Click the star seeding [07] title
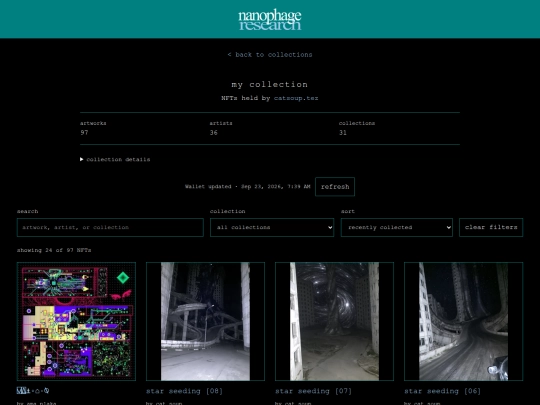540x405 pixels. pyautogui.click(x=313, y=391)
